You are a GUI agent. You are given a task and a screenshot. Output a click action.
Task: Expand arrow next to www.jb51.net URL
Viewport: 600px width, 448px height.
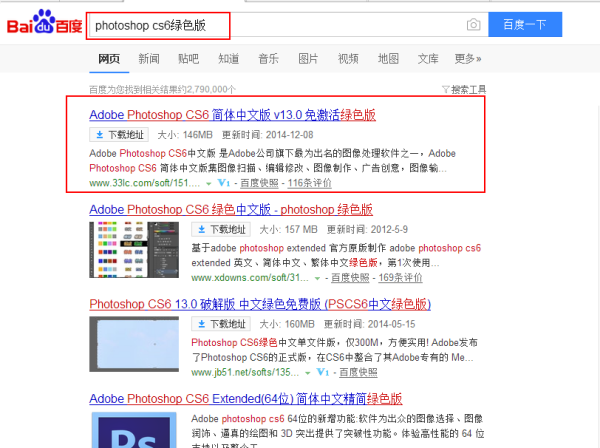pos(308,373)
